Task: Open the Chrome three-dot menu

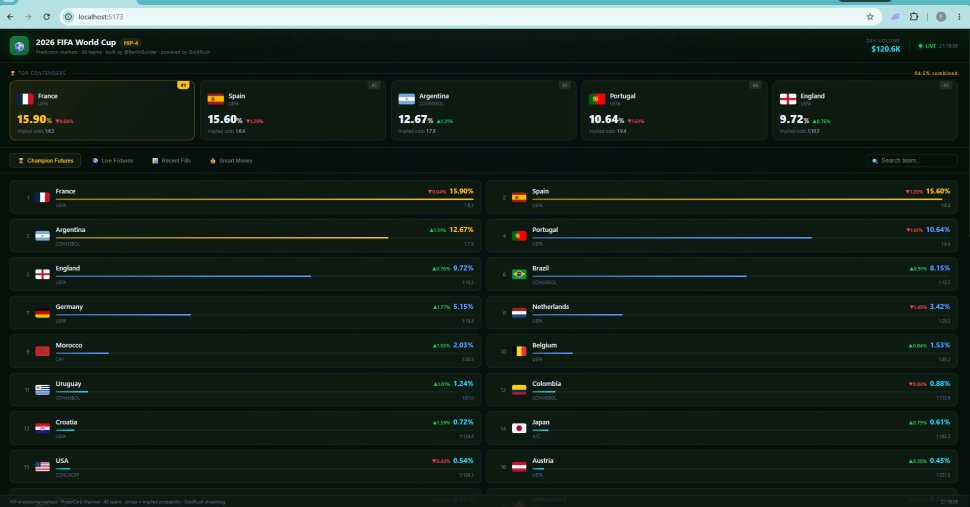Action: [959, 17]
